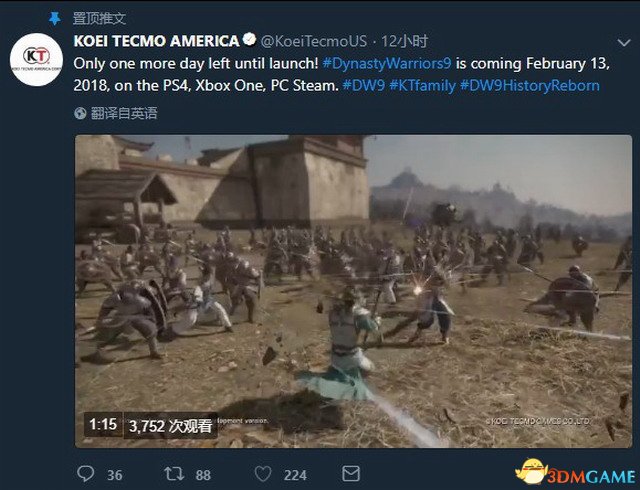
Task: Click the 1:15 video duration badge
Action: (x=103, y=425)
